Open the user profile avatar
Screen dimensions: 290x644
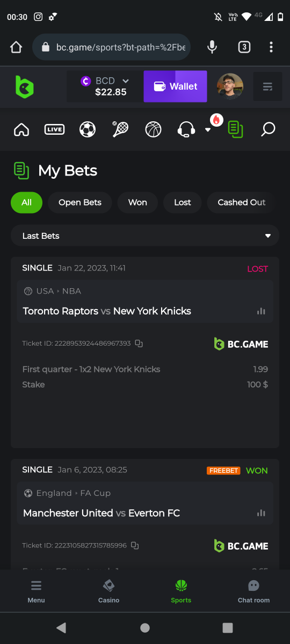coord(230,86)
